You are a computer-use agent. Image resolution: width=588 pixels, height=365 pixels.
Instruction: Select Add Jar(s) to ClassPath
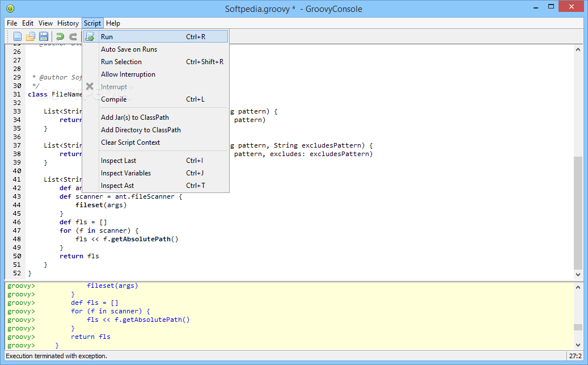click(155, 117)
